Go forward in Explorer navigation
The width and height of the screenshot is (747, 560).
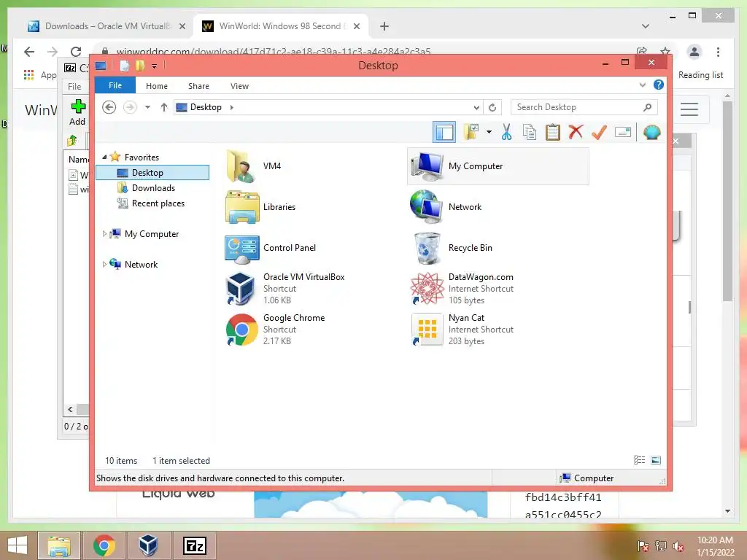[130, 107]
